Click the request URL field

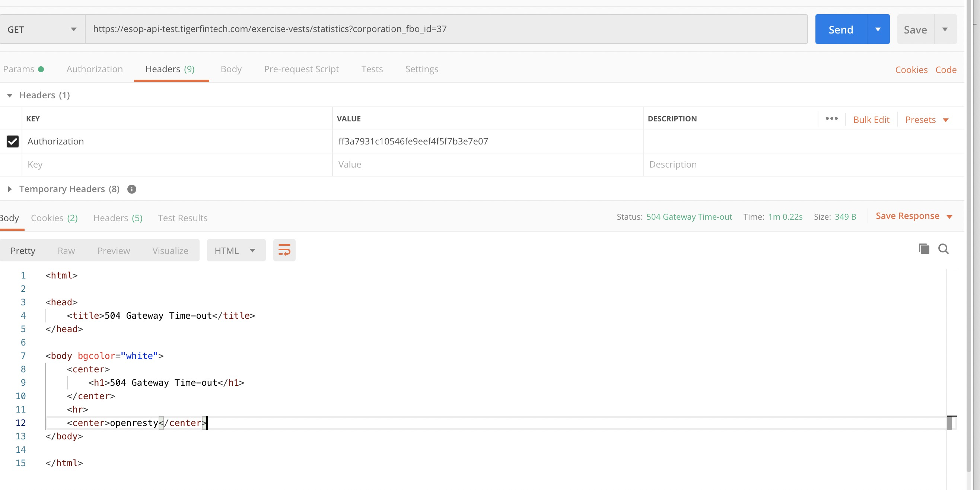click(446, 29)
